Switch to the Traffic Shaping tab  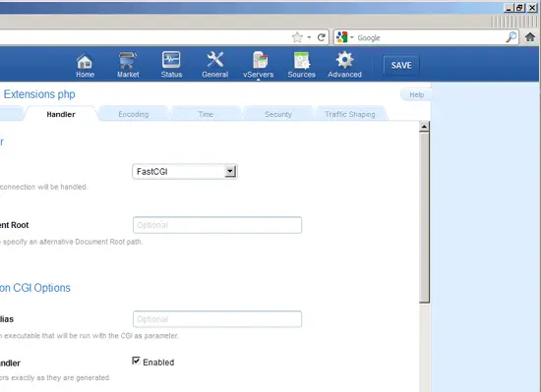(x=350, y=114)
